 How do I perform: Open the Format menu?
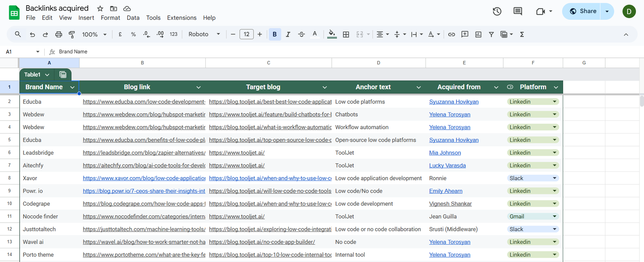pos(110,18)
